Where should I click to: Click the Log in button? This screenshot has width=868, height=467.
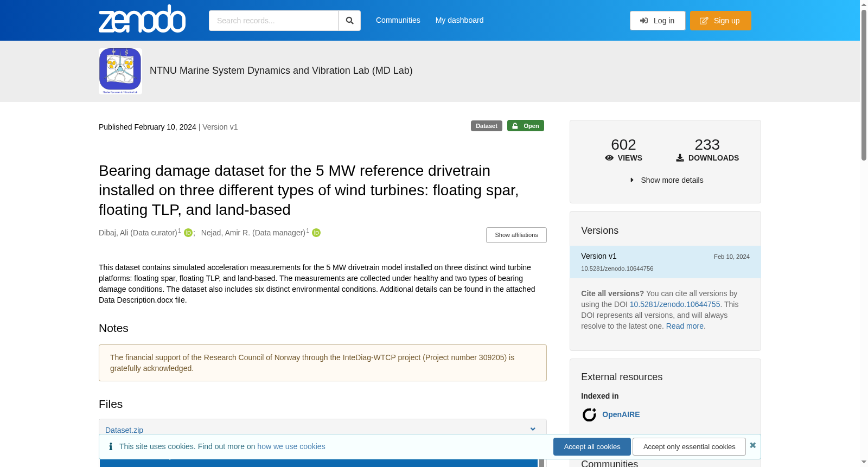click(658, 21)
